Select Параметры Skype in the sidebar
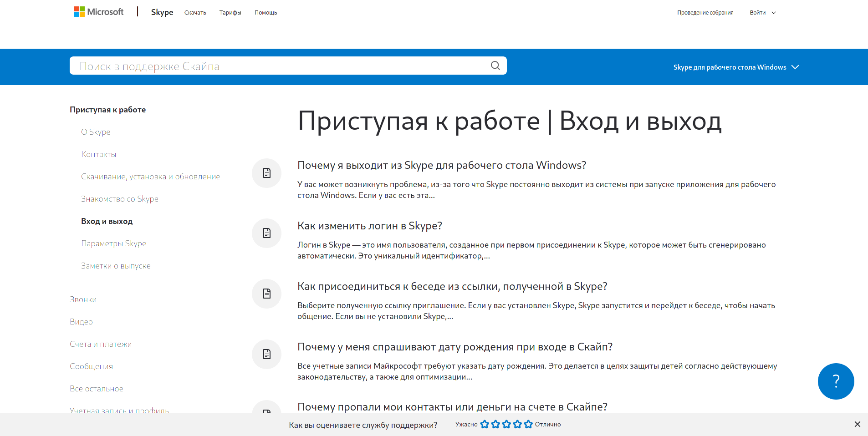Image resolution: width=868 pixels, height=436 pixels. point(113,243)
